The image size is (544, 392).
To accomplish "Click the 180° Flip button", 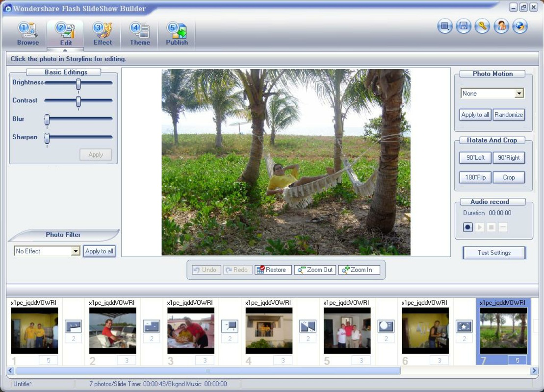I will (475, 177).
